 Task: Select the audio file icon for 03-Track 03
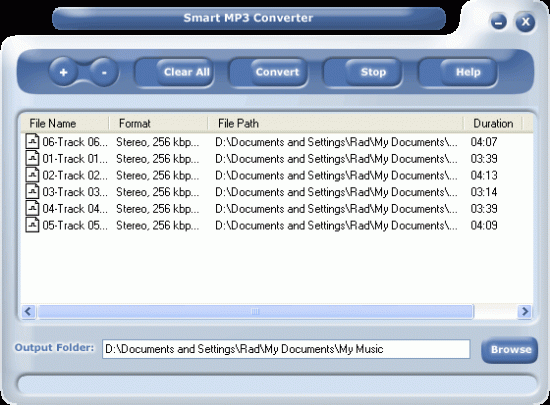coord(32,191)
